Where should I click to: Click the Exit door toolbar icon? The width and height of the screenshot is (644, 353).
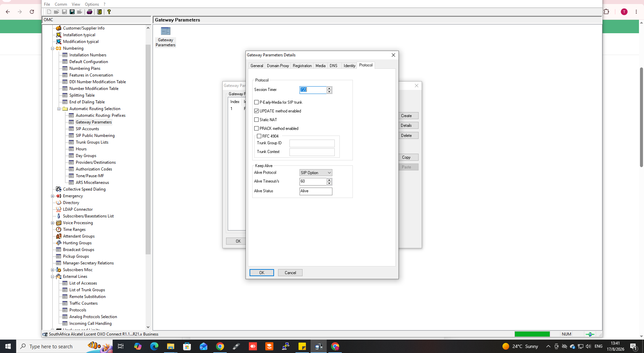coord(100,12)
